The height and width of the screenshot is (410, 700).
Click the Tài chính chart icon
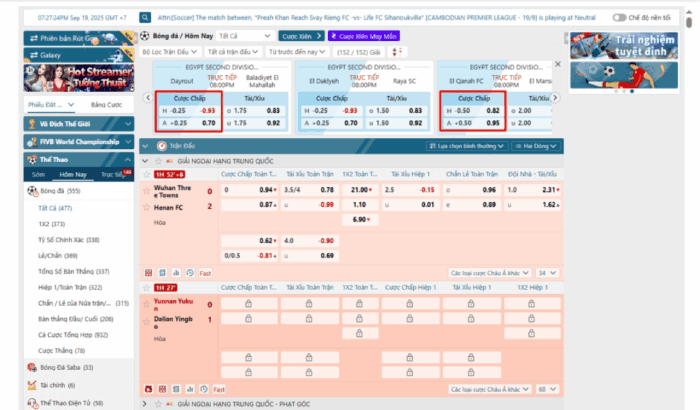32,385
